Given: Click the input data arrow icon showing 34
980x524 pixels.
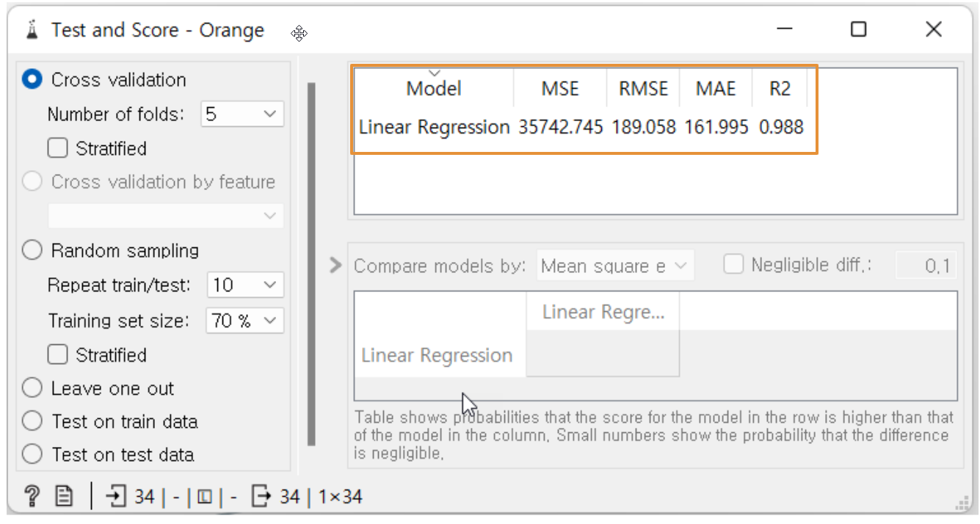Looking at the screenshot, I should pos(115,497).
